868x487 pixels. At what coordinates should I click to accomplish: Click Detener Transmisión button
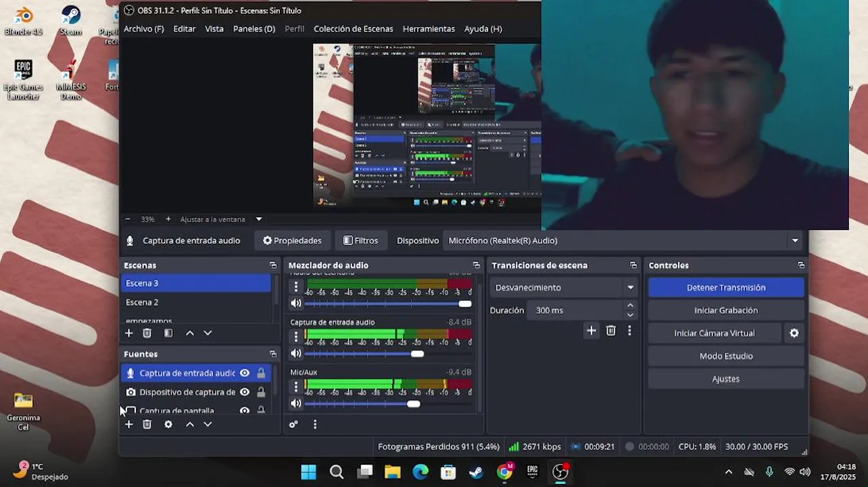pos(726,287)
